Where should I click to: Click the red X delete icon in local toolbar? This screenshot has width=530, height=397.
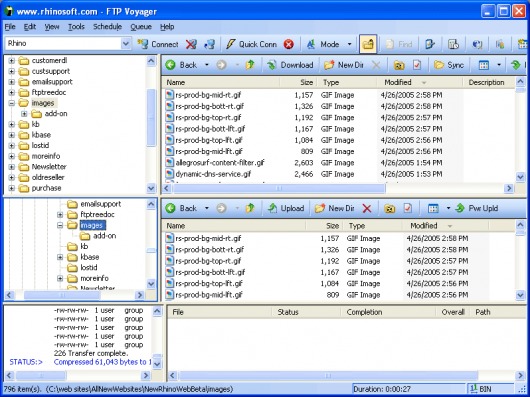click(x=367, y=208)
